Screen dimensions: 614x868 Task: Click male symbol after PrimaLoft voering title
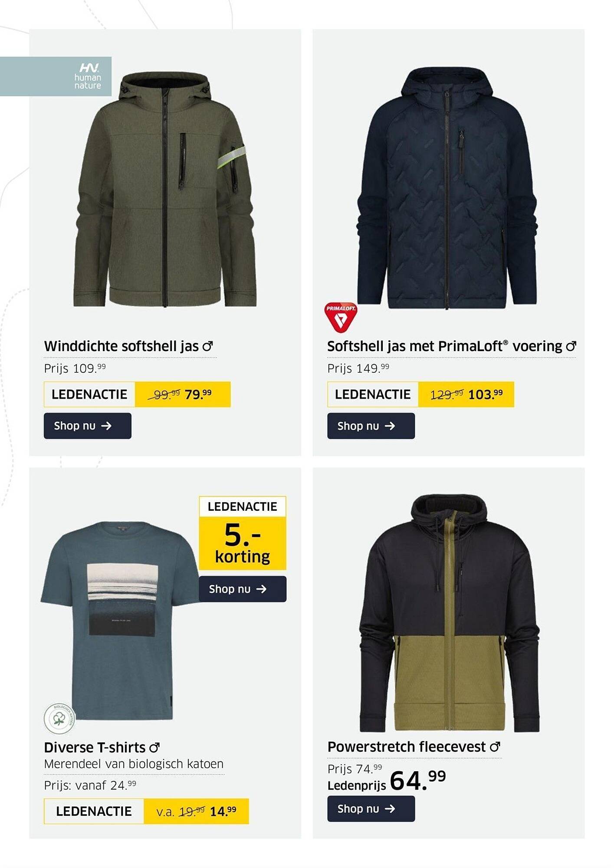(571, 346)
